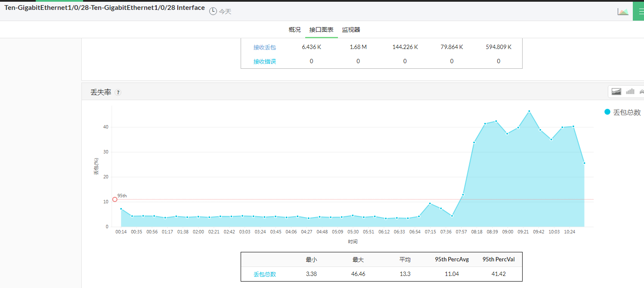644x288 pixels.
Task: Open the help icon beside 丢失率
Action: 118,92
